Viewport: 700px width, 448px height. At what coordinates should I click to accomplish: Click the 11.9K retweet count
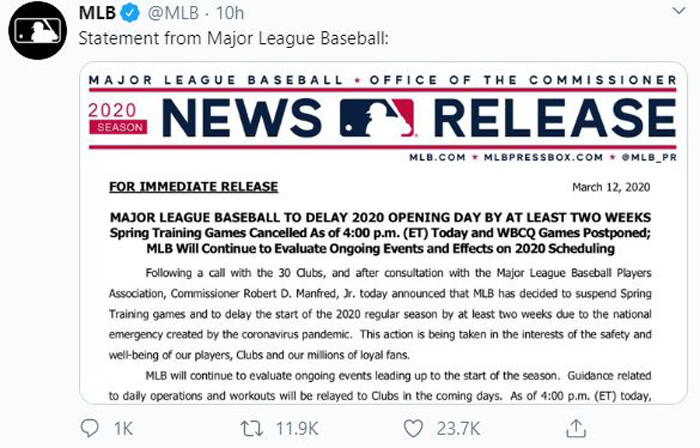297,429
